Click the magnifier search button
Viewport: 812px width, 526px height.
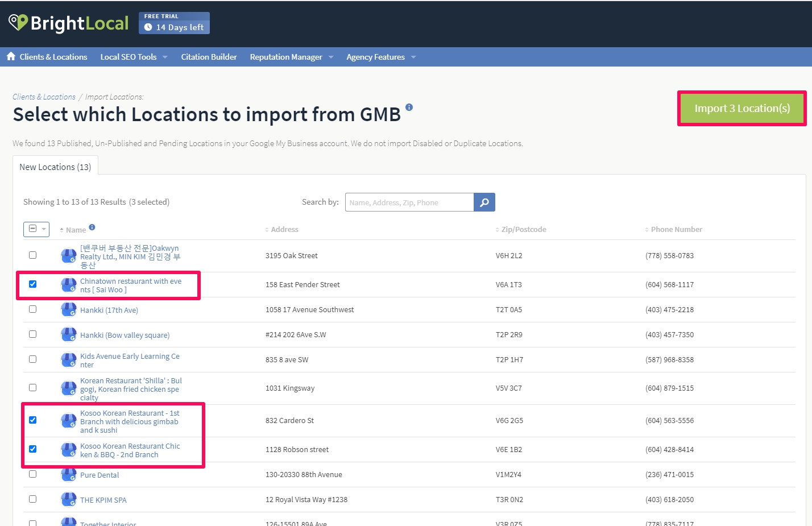pos(484,202)
